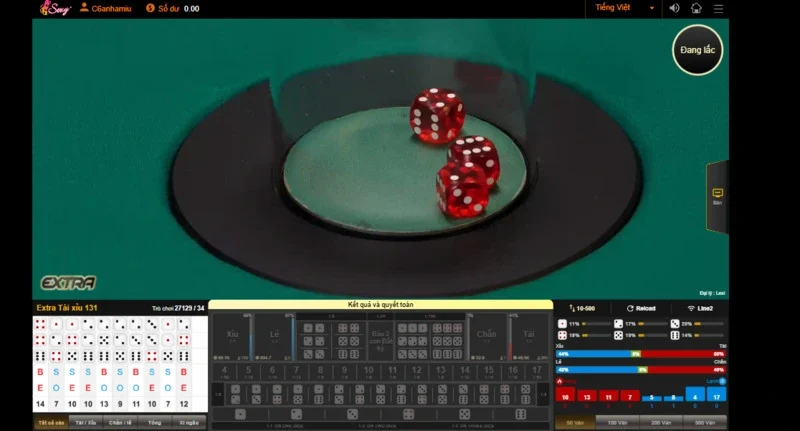Bet on total sum 7
Screen dimensions: 800x431
click(x=296, y=371)
